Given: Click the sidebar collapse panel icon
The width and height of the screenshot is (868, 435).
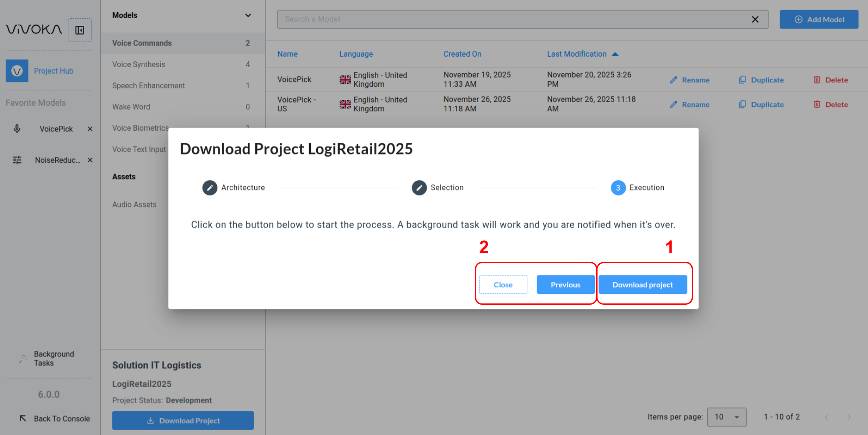Looking at the screenshot, I should click(x=80, y=30).
